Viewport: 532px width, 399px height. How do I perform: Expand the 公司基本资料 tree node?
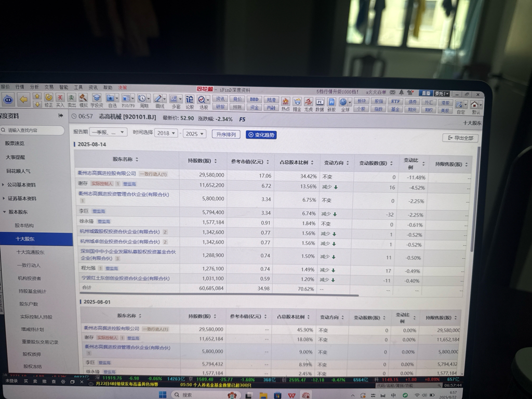(x=3, y=184)
